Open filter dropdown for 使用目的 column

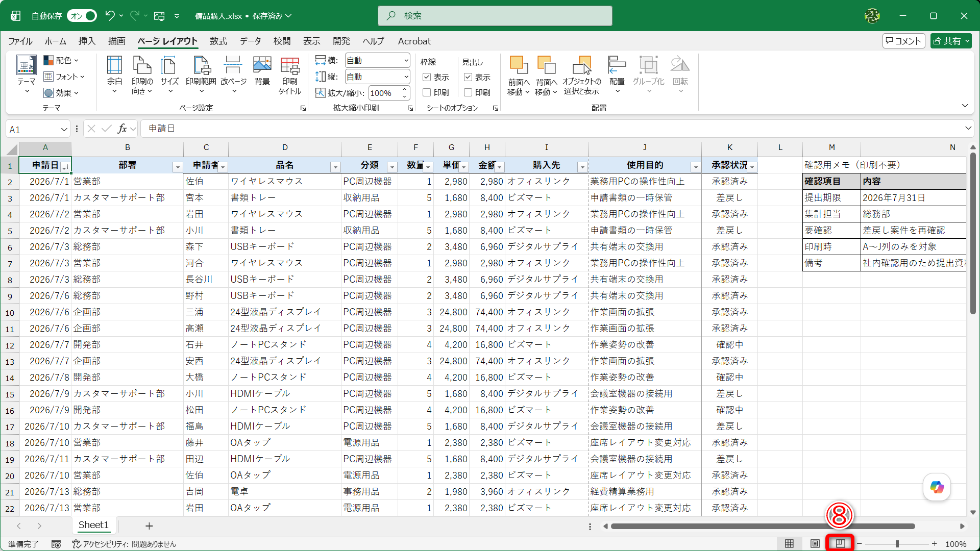click(696, 167)
